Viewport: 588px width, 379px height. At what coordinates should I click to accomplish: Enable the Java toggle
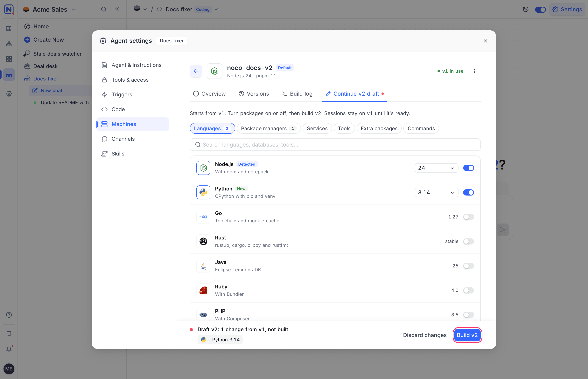click(468, 266)
